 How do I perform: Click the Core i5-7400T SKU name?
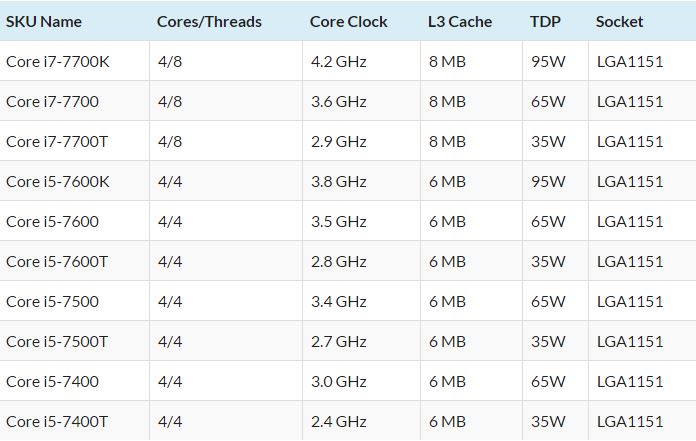57,422
